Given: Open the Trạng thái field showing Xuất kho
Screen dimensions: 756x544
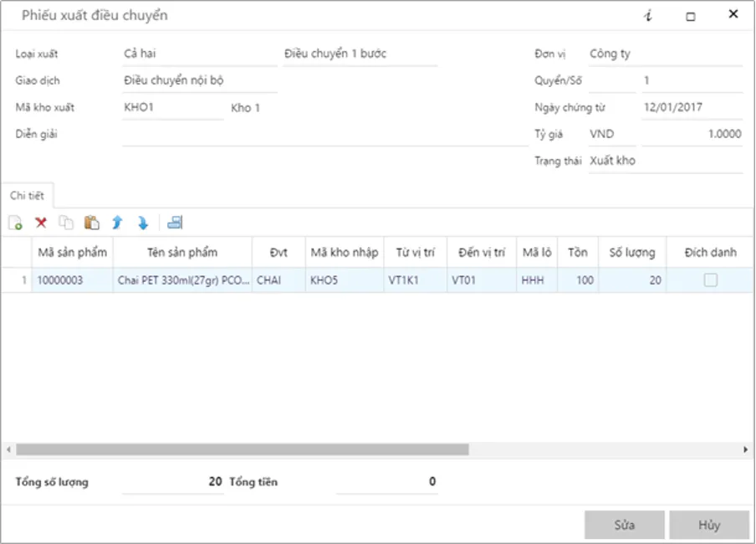Looking at the screenshot, I should (x=665, y=161).
